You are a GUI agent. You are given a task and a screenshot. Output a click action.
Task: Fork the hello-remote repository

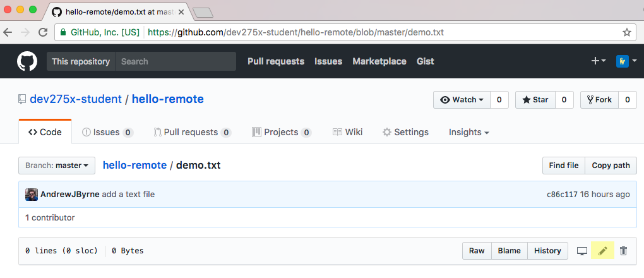(599, 100)
